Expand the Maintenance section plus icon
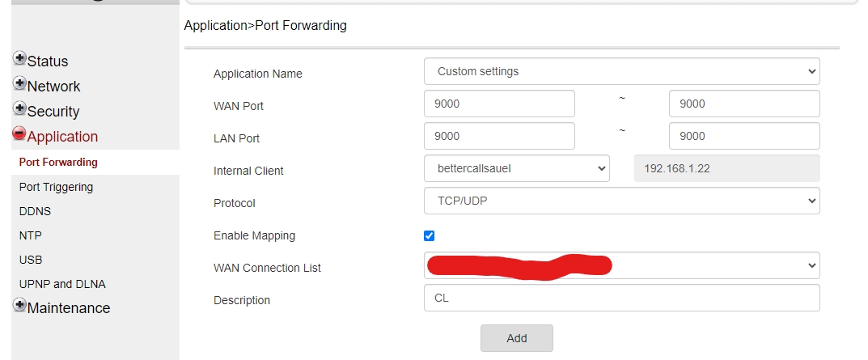This screenshot has width=868, height=360. [x=19, y=307]
